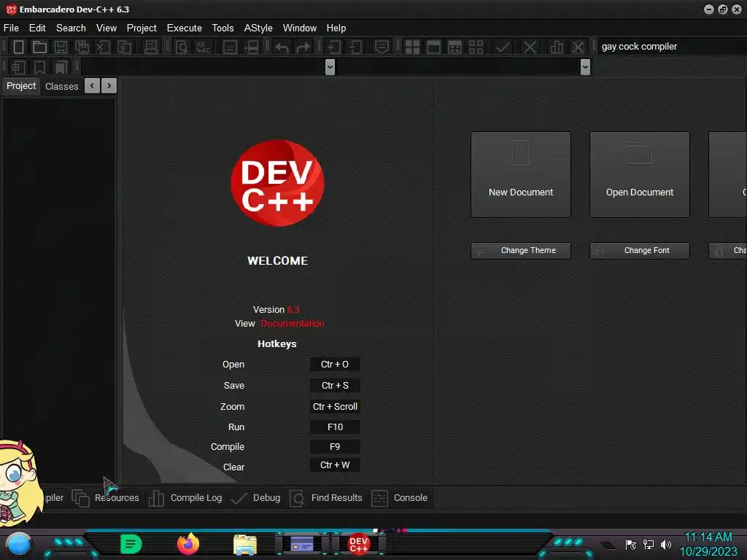Screen dimensions: 747x560
Task: Switch to the Project sidebar tab
Action: click(x=21, y=86)
